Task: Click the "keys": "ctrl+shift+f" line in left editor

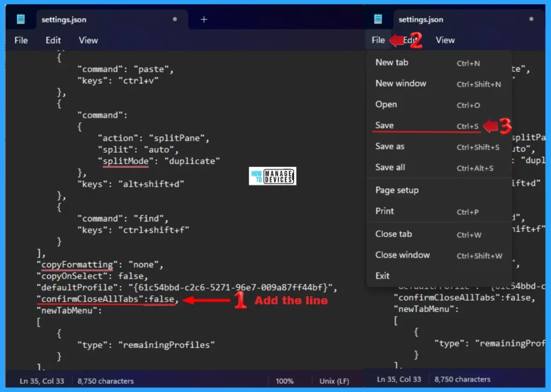Action: pos(133,230)
